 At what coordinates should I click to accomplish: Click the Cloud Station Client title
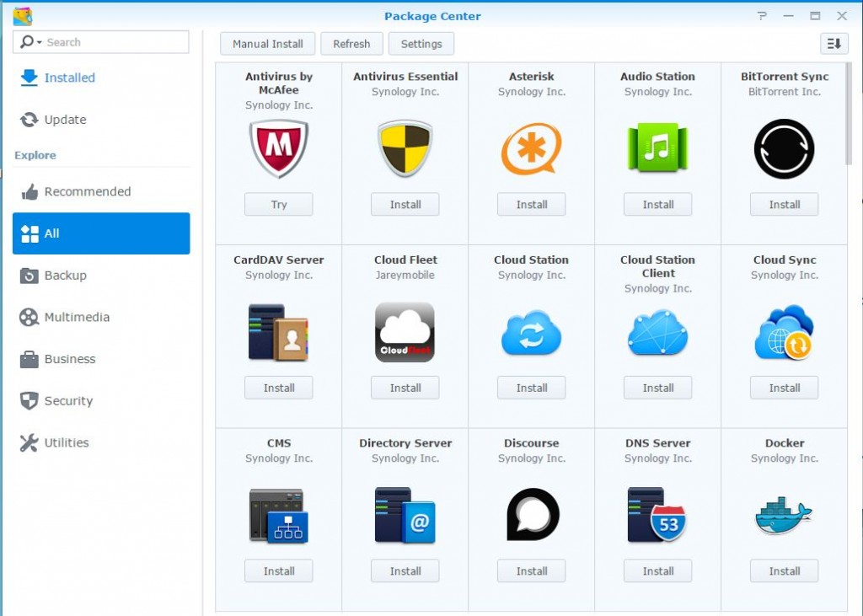[x=657, y=266]
